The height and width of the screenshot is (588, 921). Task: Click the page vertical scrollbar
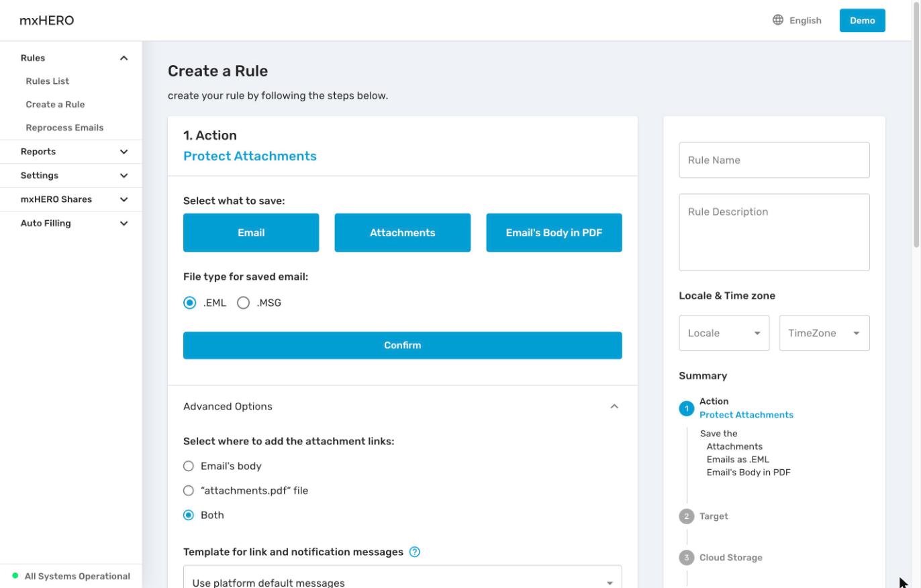916,124
